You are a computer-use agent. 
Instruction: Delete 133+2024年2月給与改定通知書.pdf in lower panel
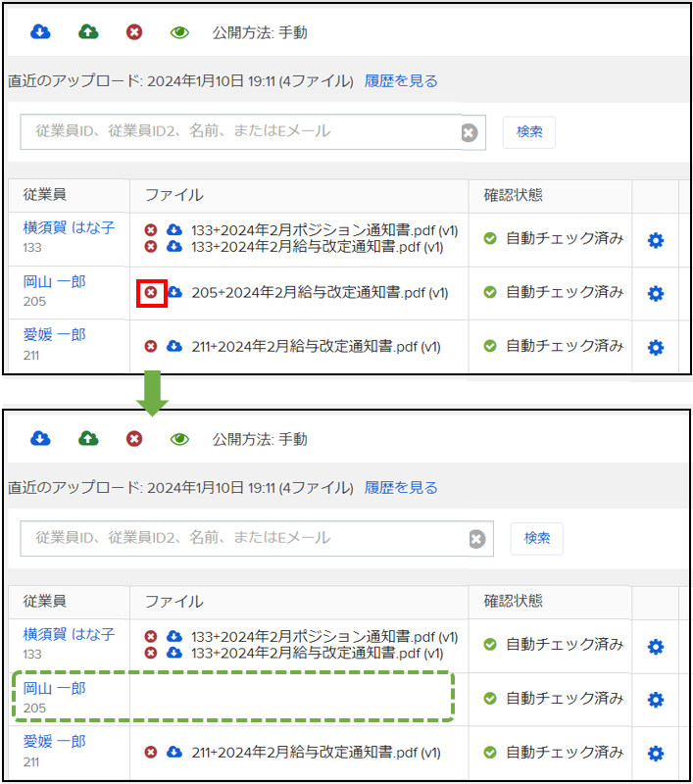point(151,653)
